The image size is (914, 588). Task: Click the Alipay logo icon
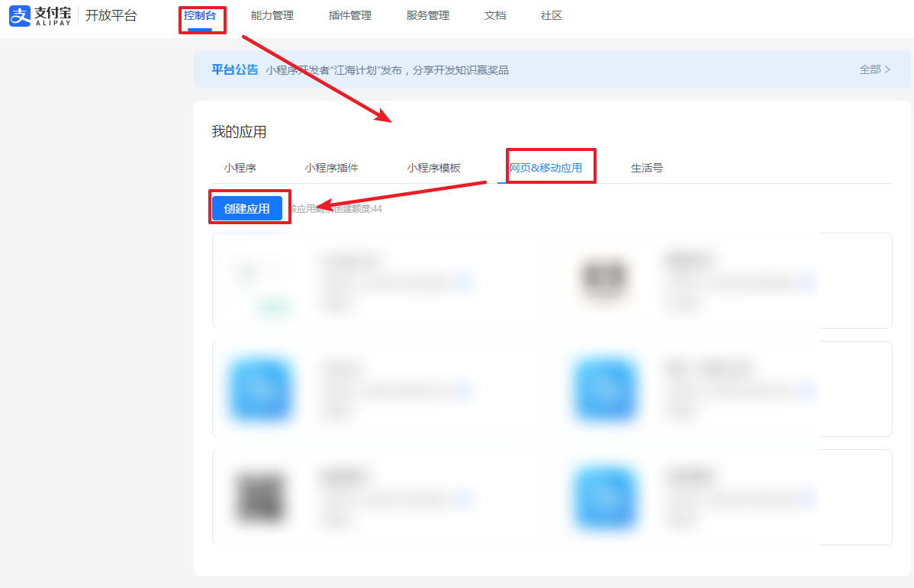tap(20, 16)
